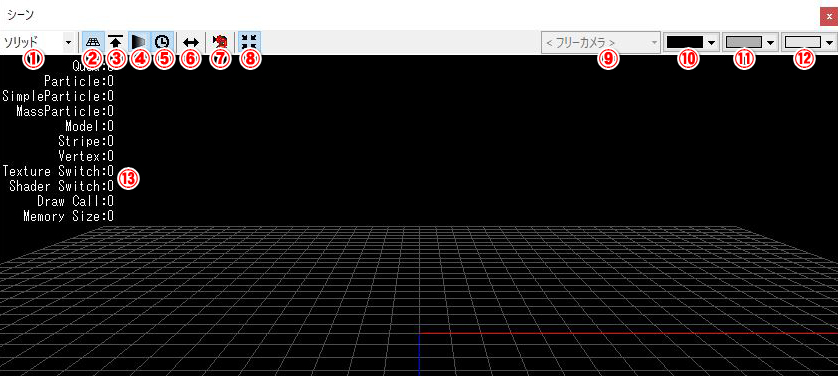The height and width of the screenshot is (376, 838).
Task: Toggle the black gradient triangle icon
Action: pos(138,42)
